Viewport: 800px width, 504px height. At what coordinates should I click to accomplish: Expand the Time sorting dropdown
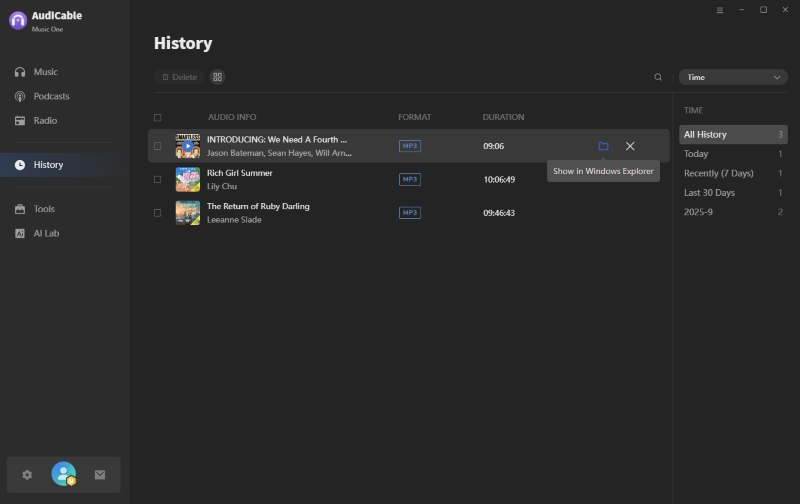tap(733, 77)
